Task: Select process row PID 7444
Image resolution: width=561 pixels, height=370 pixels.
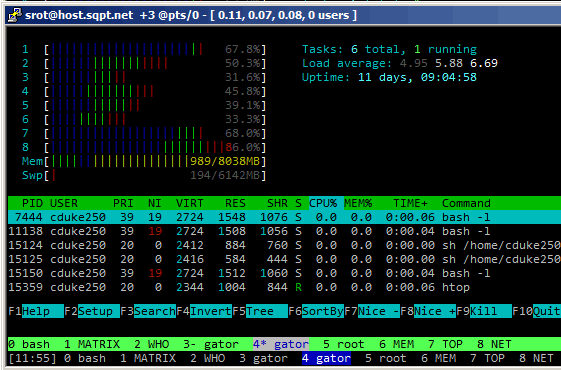Action: [x=284, y=217]
